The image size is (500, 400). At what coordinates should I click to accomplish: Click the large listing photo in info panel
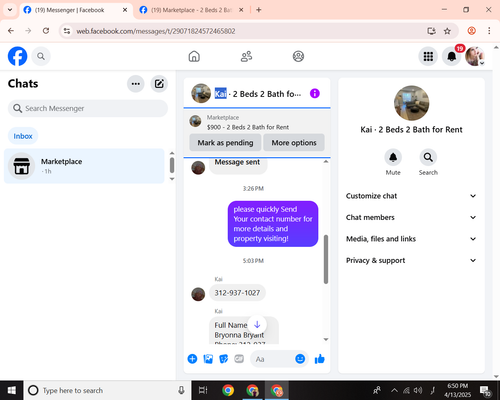tap(411, 103)
